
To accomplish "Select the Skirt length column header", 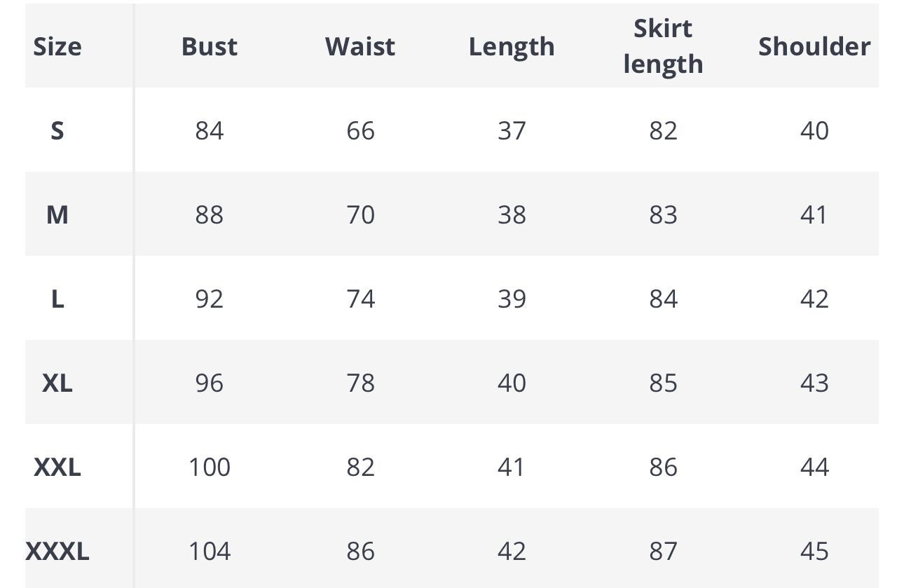I will (x=663, y=46).
